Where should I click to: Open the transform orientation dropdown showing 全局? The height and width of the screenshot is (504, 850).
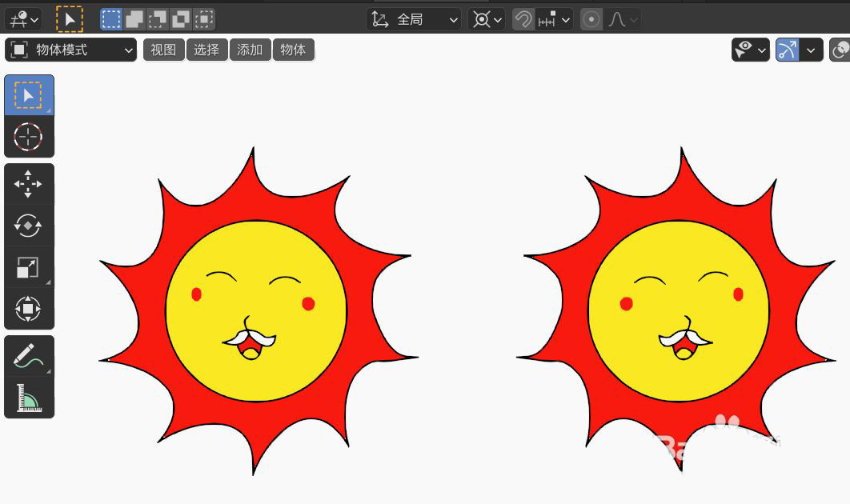pyautogui.click(x=414, y=18)
